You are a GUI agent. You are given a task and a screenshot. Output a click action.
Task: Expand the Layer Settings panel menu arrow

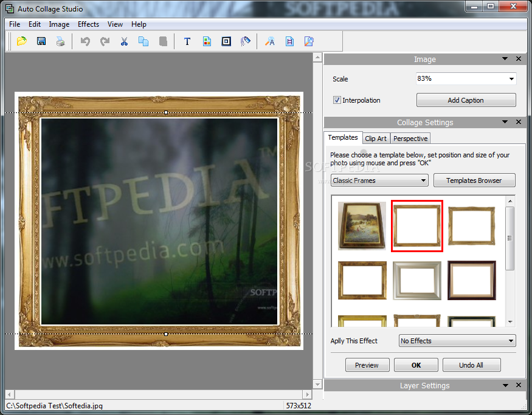coord(505,385)
